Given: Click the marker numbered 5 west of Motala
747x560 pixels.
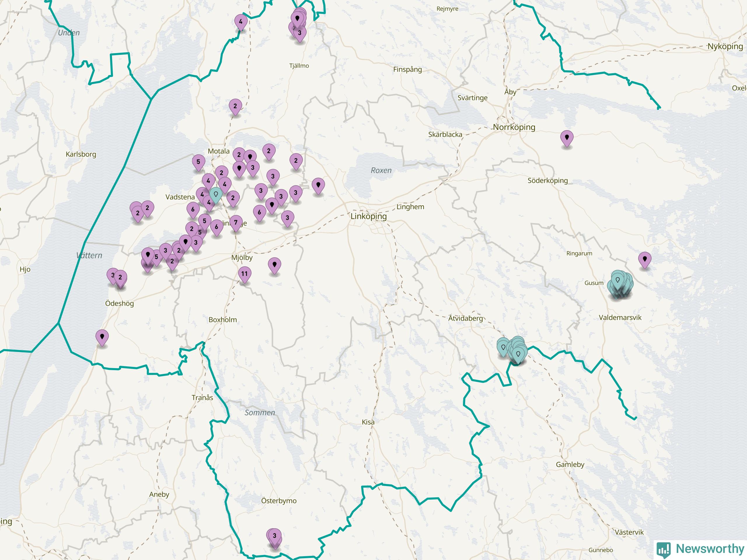Looking at the screenshot, I should click(x=198, y=163).
